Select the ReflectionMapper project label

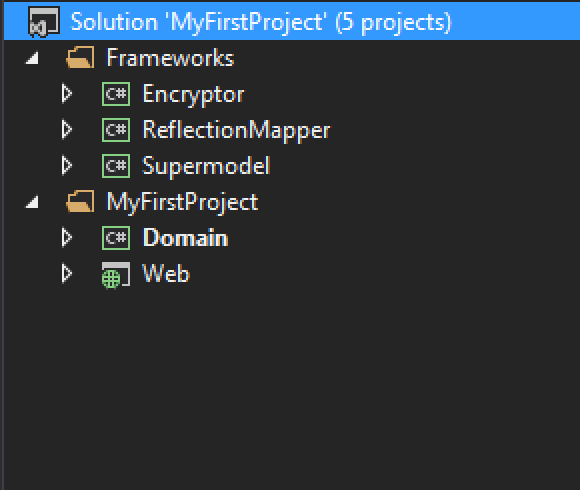pos(236,130)
